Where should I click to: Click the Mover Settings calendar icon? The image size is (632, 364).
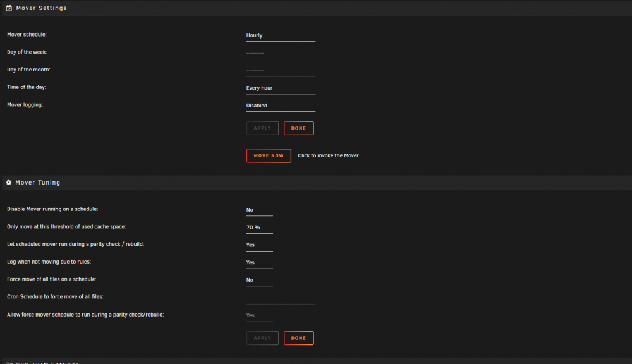pyautogui.click(x=9, y=8)
